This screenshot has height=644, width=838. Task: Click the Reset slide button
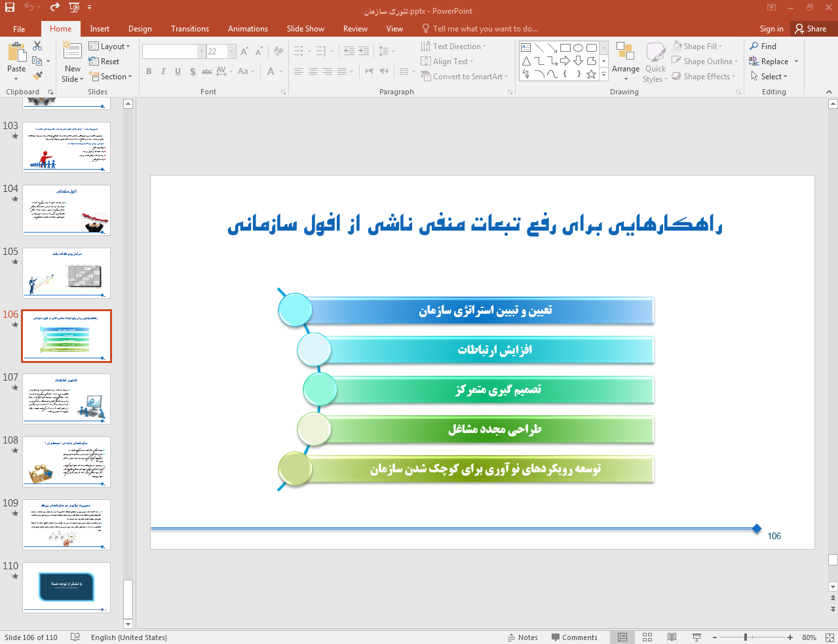104,62
